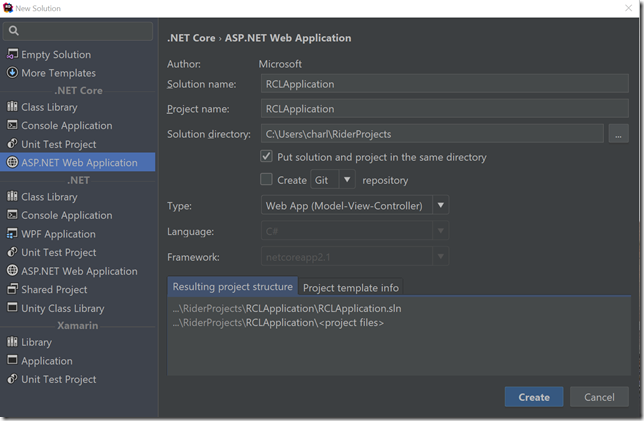Screen dimensions: 644x421
Task: Select Shared Project icon
Action: [x=12, y=289]
